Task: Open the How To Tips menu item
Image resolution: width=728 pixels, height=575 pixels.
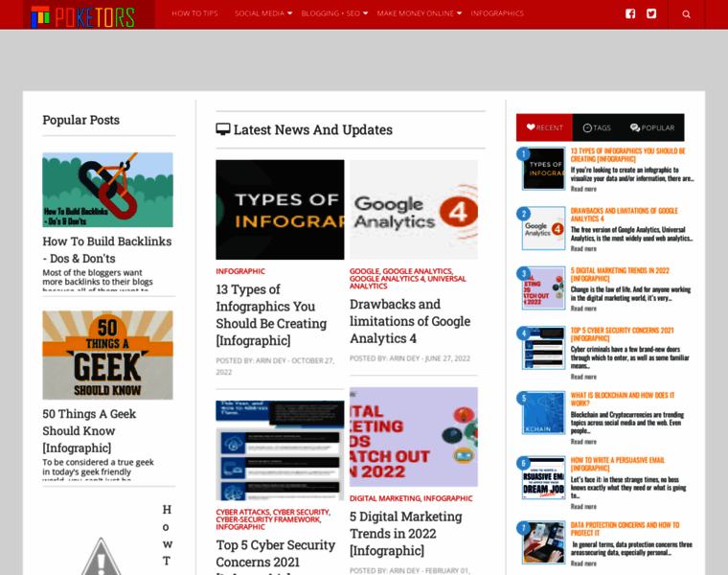Action: click(x=194, y=13)
